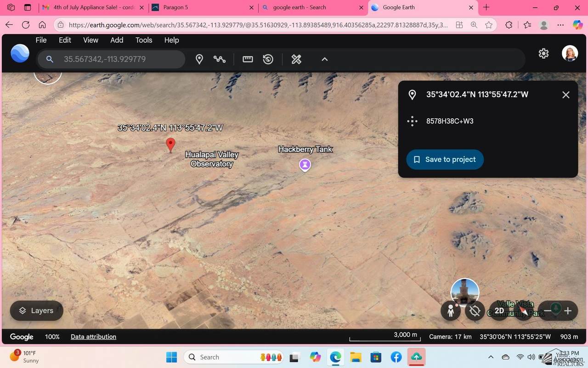
Task: Click the address bar zoom magnifier icon
Action: coord(474,25)
